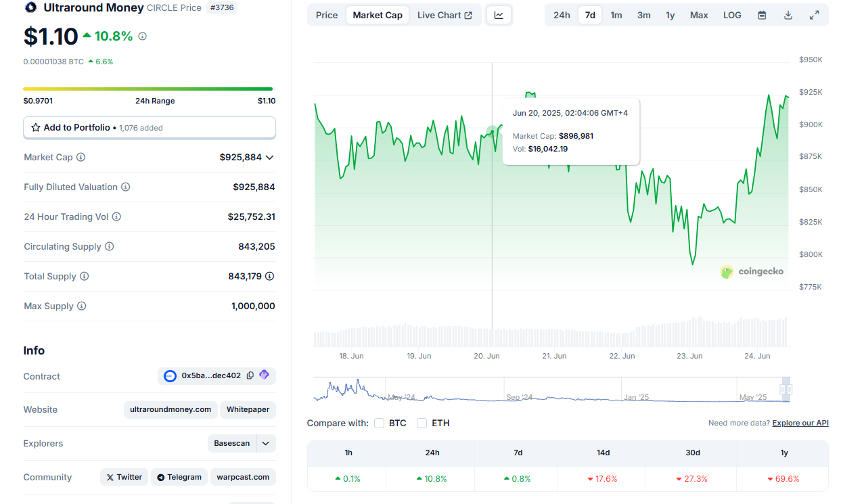The height and width of the screenshot is (504, 841).
Task: Open TradingView chart type icon
Action: 499,15
